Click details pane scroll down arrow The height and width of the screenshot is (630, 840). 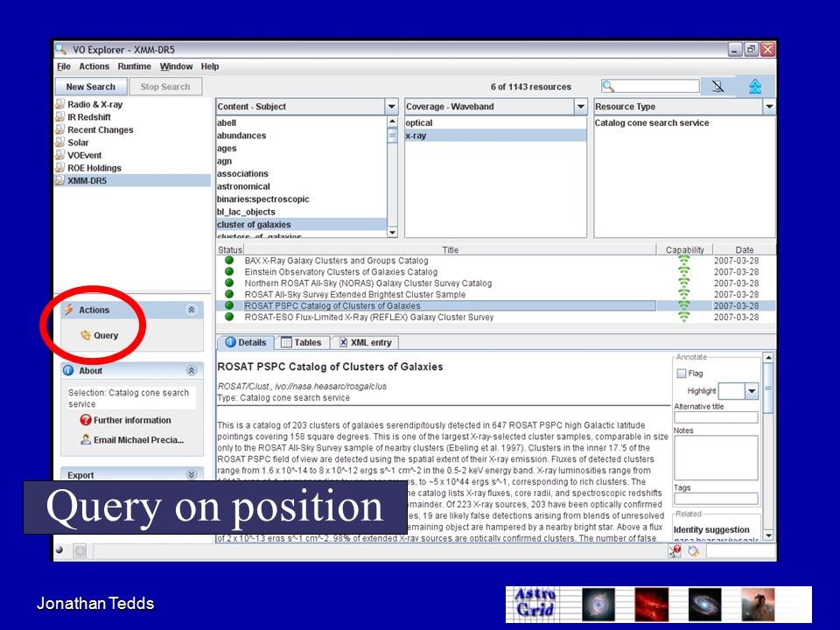coord(768,535)
